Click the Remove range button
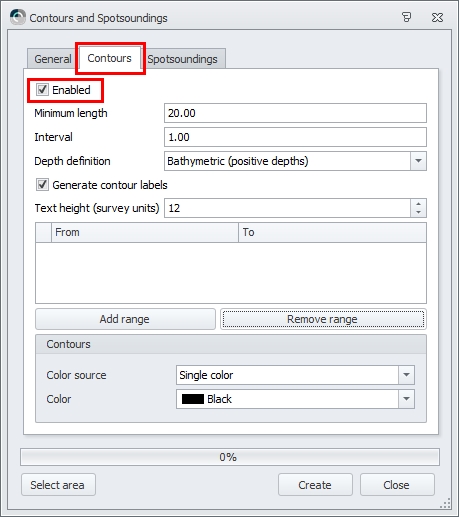Viewport: 459px width, 517px height. pos(323,319)
